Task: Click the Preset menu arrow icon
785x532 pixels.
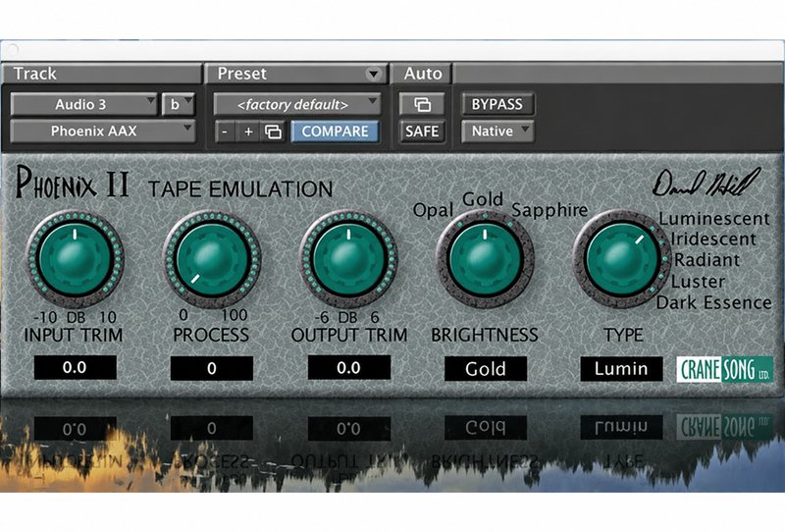Action: tap(373, 75)
